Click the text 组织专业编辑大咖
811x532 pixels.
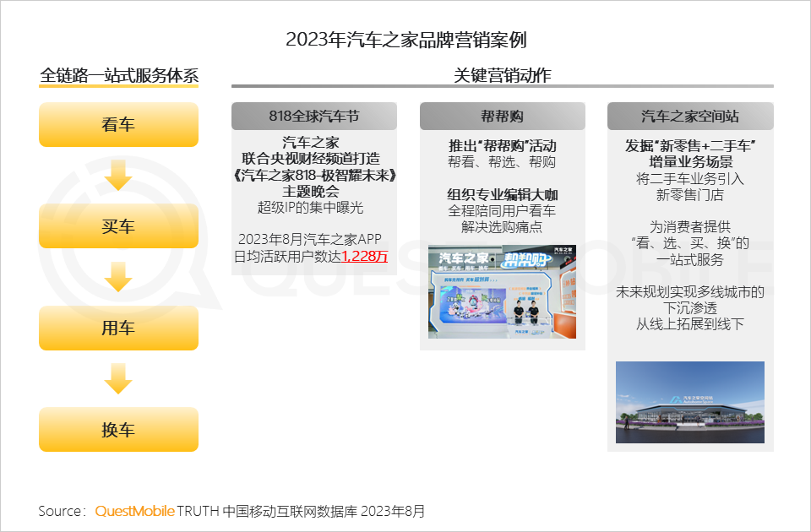tap(502, 194)
